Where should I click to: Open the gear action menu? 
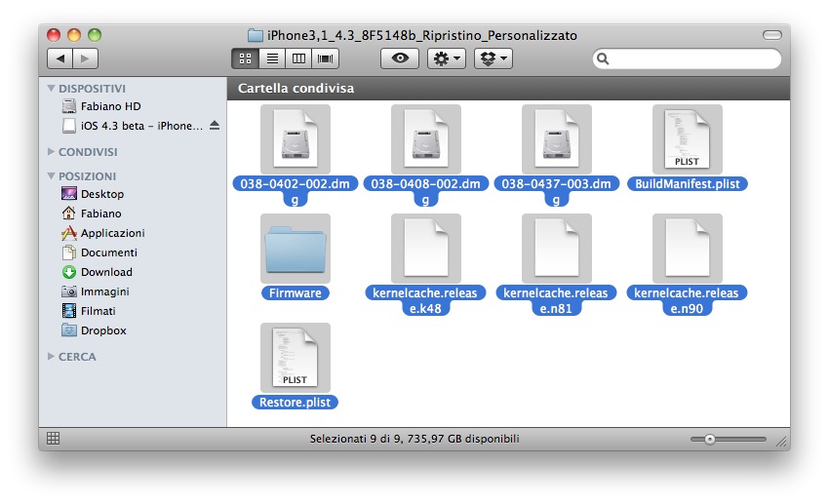(x=447, y=58)
